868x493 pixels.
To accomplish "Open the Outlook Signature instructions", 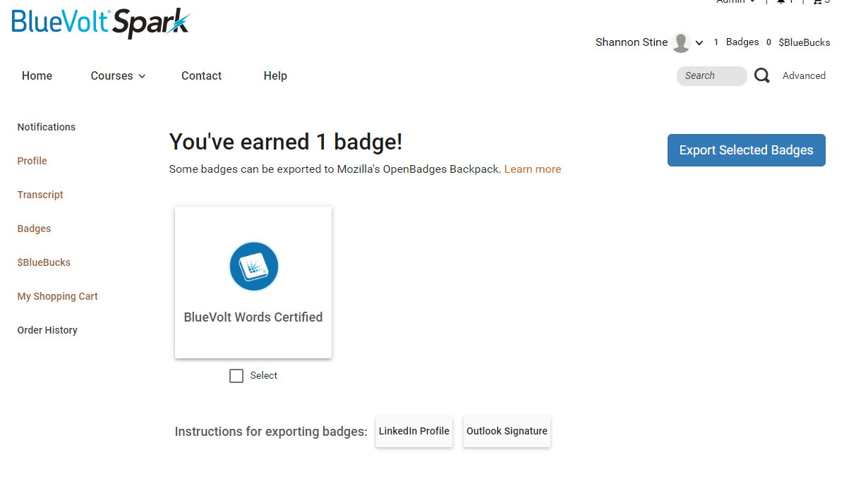I will (x=507, y=431).
